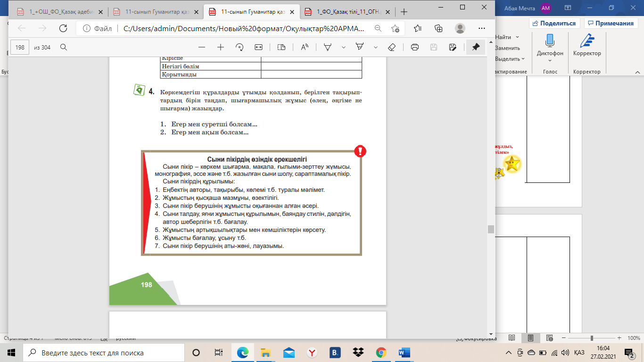The width and height of the screenshot is (644, 362).
Task: Open the Найти dropdown arrow in Word
Action: pos(517,37)
